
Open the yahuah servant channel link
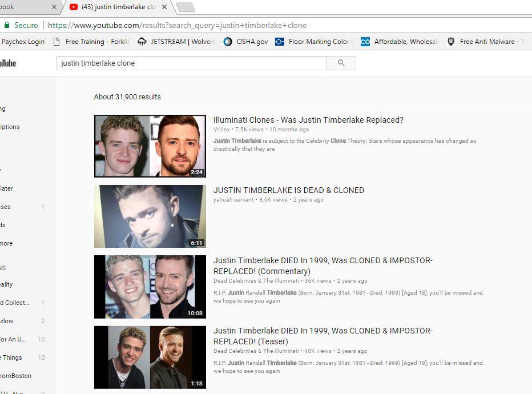click(x=233, y=200)
